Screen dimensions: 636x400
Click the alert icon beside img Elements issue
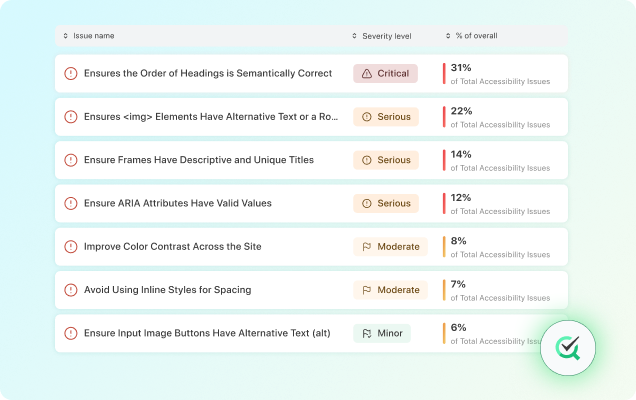(x=70, y=117)
